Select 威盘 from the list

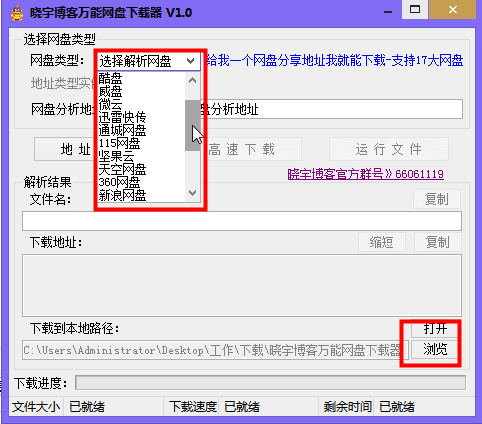click(x=110, y=91)
